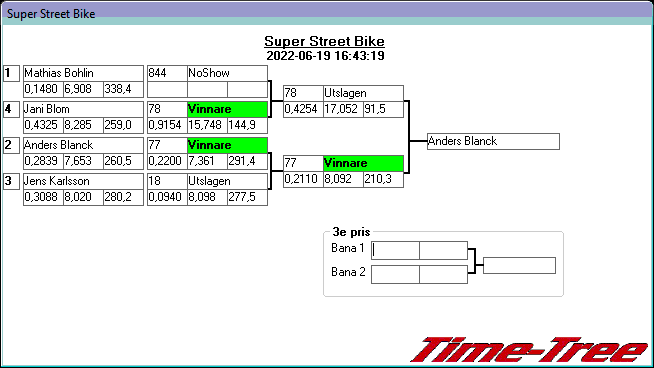Screen dimensions: 654x368
Task: Click the green Vinnare cell in semifinal
Action: [363, 163]
